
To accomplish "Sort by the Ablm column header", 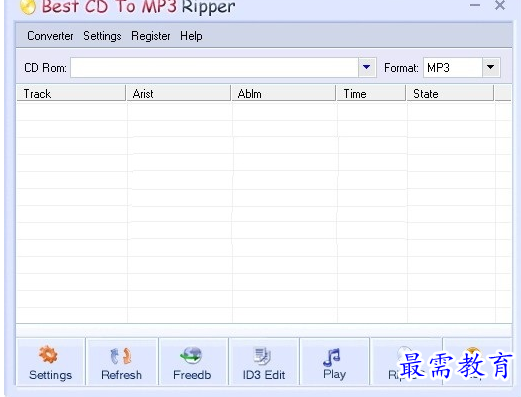I will (283, 93).
